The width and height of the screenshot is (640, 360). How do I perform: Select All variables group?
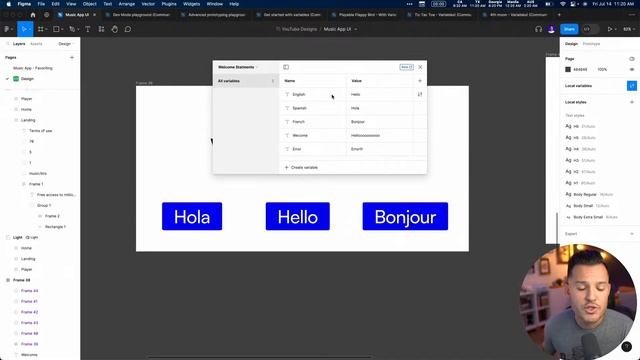pyautogui.click(x=245, y=81)
